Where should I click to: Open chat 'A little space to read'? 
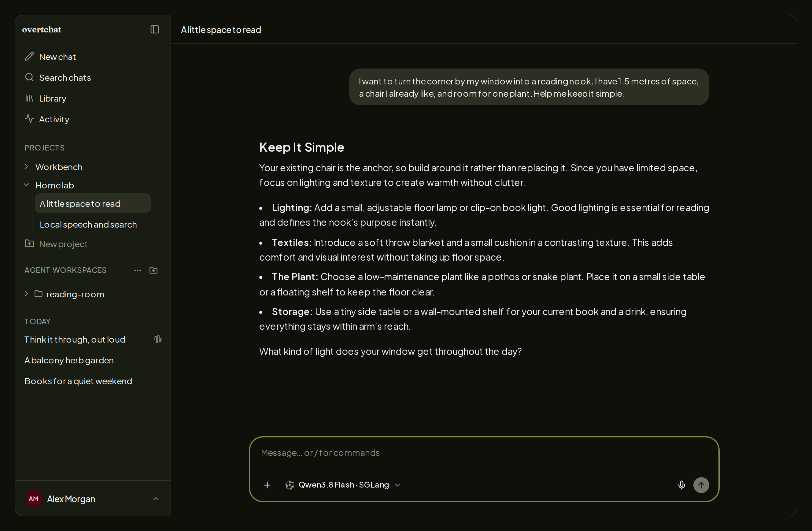[93, 203]
